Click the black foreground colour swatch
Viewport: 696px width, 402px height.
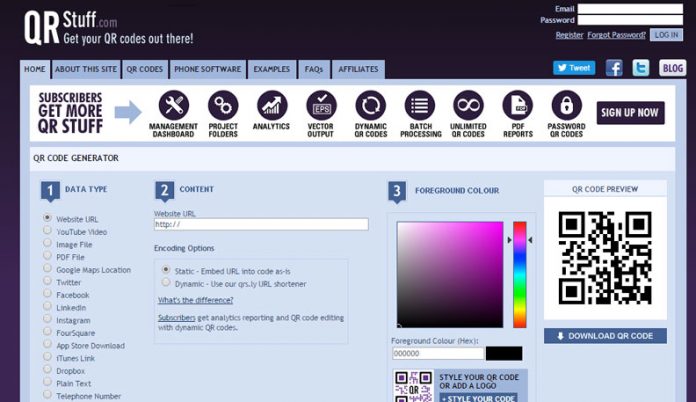pos(504,354)
